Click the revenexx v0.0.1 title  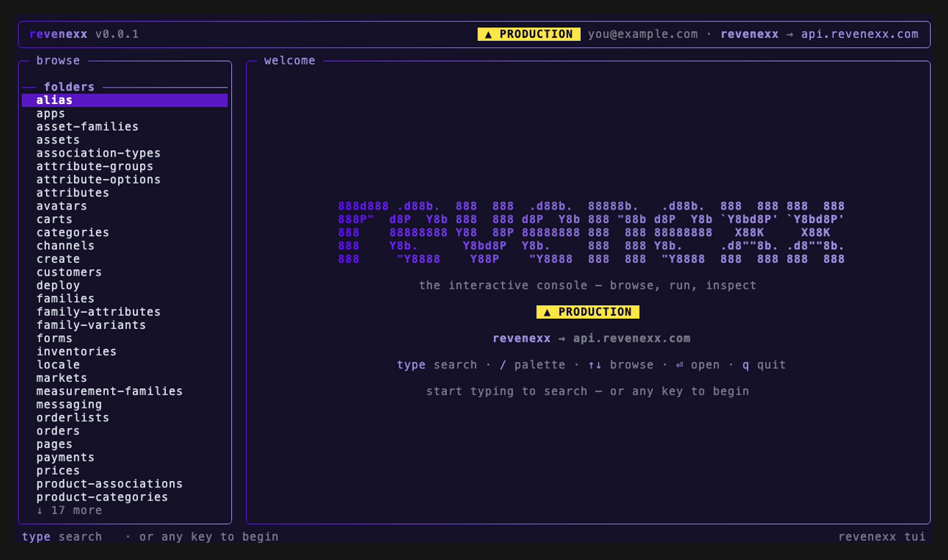tap(84, 34)
